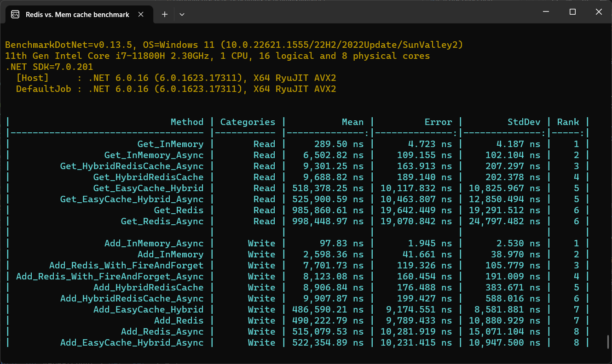The image size is (612, 364).
Task: Click 'Get_EasyCache_Hybrid_Async' method name
Action: [x=132, y=199]
